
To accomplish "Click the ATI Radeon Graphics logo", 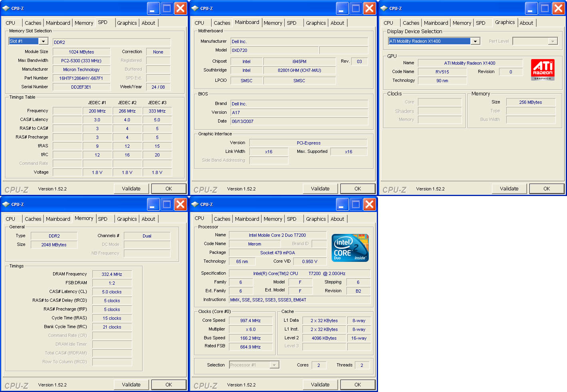I will click(542, 70).
